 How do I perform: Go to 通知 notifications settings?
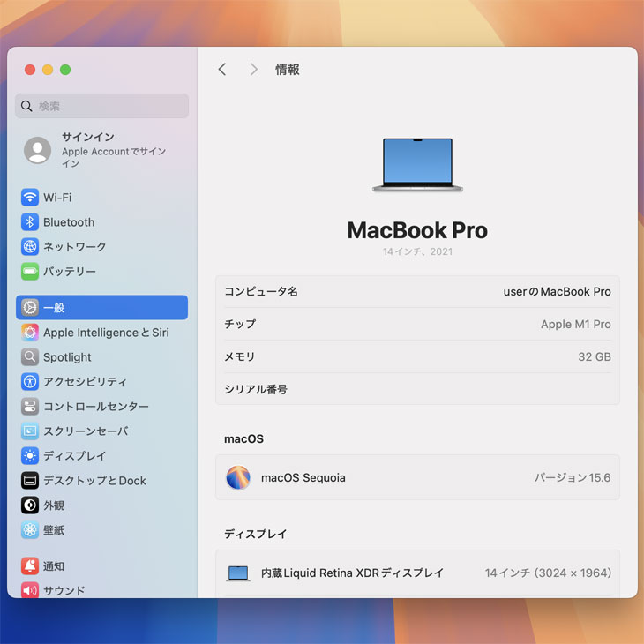(54, 566)
